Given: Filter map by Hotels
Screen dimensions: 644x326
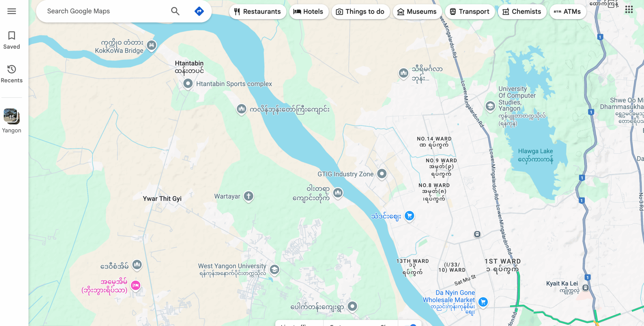Looking at the screenshot, I should [x=309, y=12].
